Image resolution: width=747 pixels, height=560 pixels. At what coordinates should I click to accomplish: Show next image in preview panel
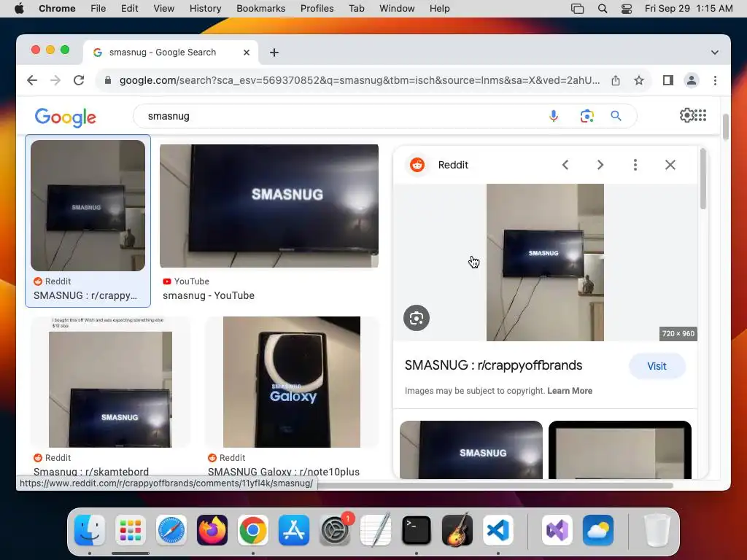tap(600, 165)
